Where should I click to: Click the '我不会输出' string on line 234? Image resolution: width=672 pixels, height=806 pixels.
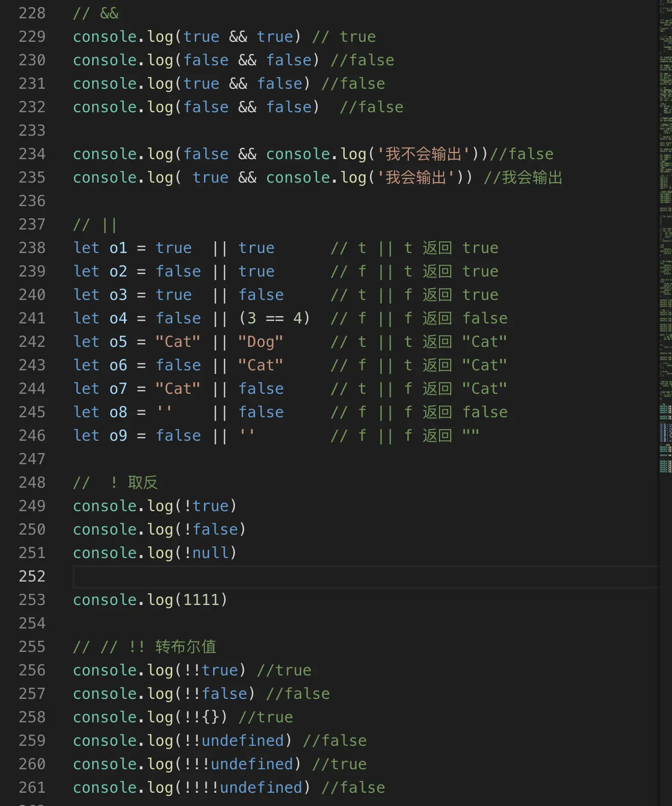(x=423, y=154)
